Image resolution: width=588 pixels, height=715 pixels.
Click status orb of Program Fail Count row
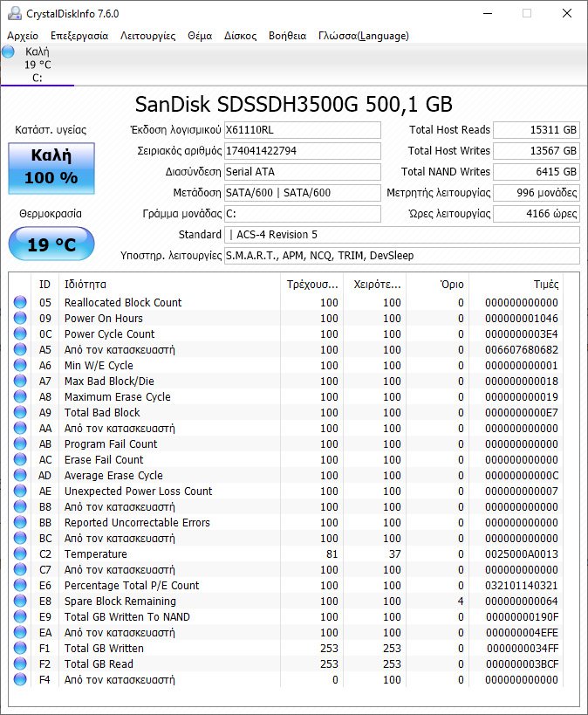coord(20,443)
